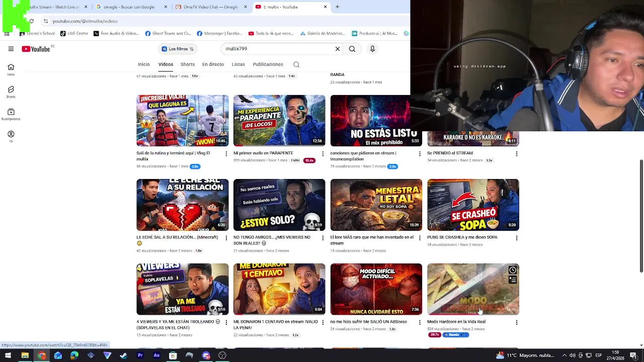644x362 pixels.
Task: Start voice search with the microphone
Action: 372,49
